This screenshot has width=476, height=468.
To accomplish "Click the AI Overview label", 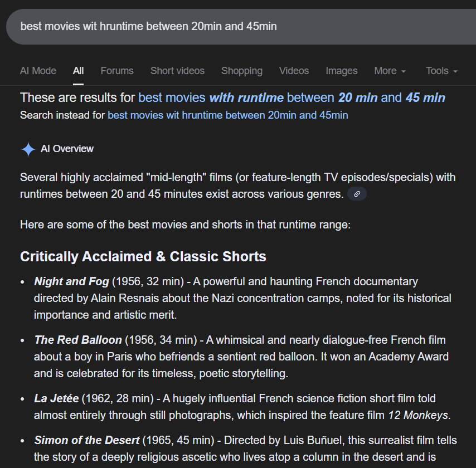I will coord(67,149).
